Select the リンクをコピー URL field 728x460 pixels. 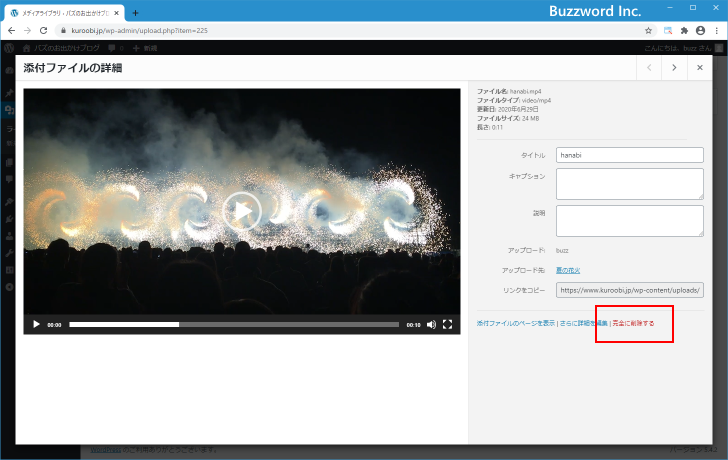click(629, 290)
